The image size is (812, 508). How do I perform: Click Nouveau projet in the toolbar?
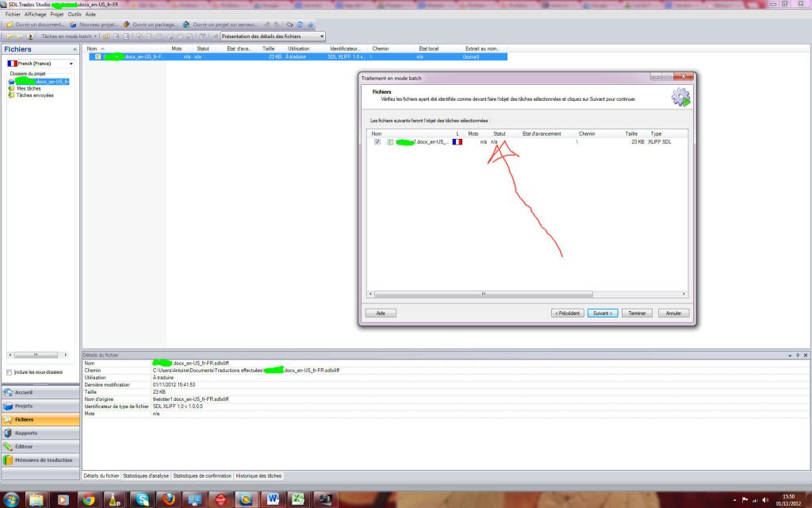coord(94,25)
